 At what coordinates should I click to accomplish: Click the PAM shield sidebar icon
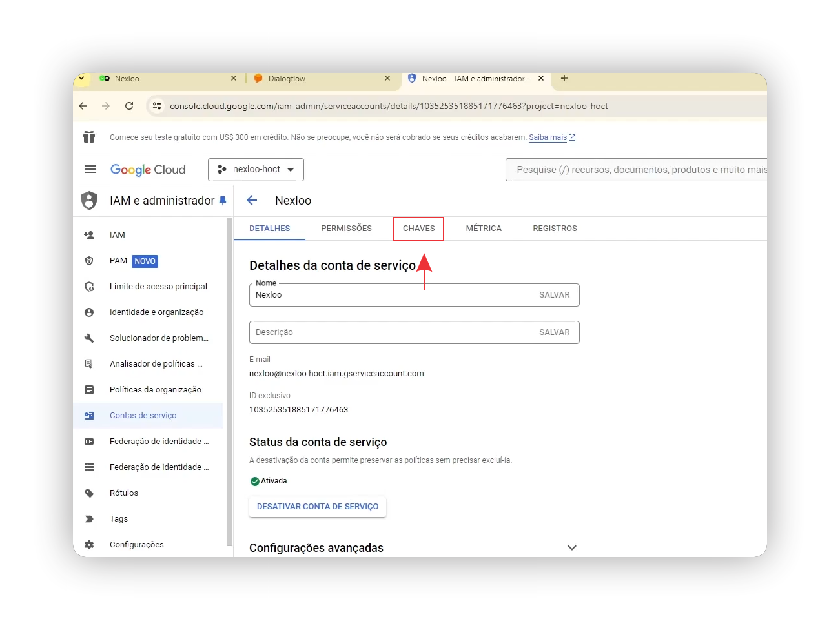click(89, 261)
